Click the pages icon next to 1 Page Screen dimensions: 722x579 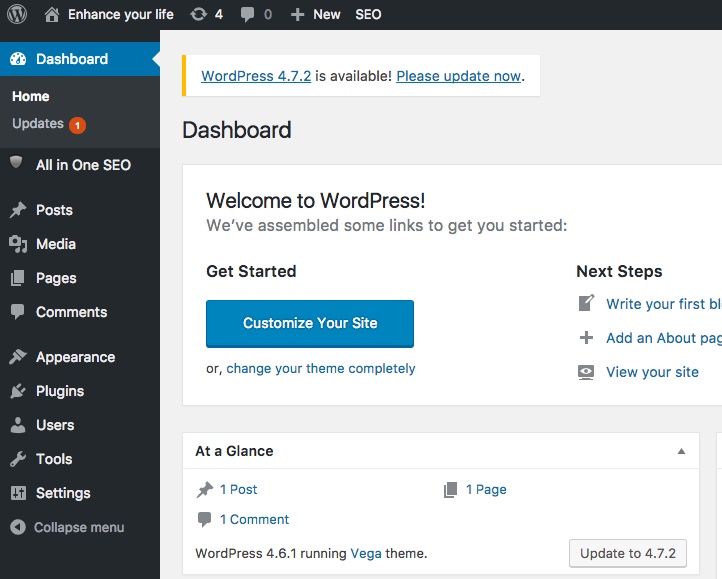(450, 490)
